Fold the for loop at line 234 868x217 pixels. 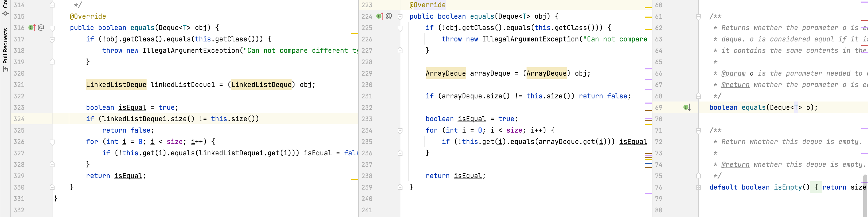[x=400, y=131]
